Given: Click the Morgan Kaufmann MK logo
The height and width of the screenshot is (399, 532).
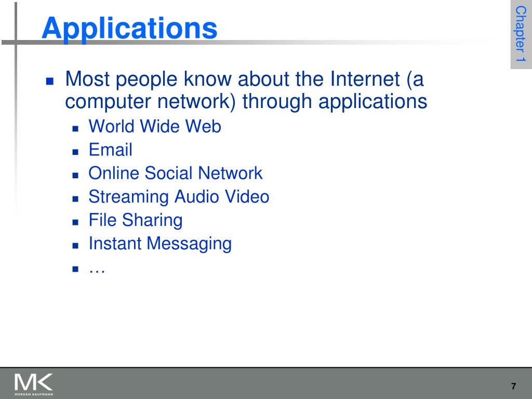Looking at the screenshot, I should 34,384.
